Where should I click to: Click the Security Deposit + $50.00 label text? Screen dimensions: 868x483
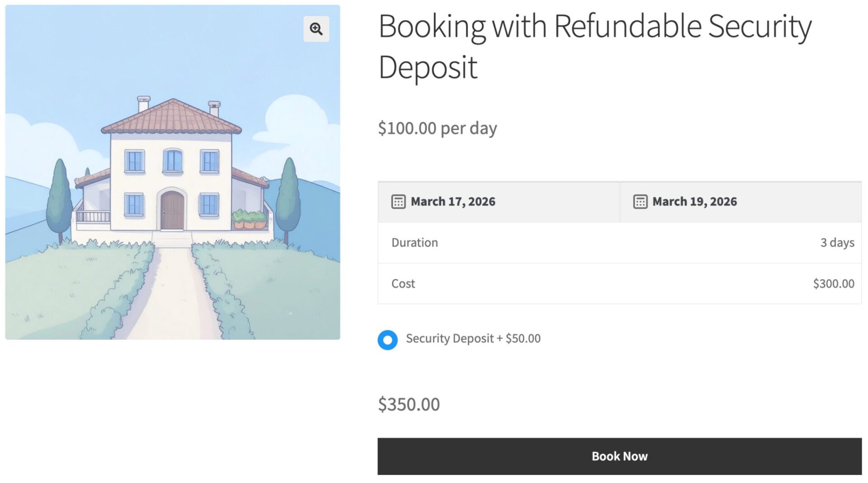click(473, 338)
